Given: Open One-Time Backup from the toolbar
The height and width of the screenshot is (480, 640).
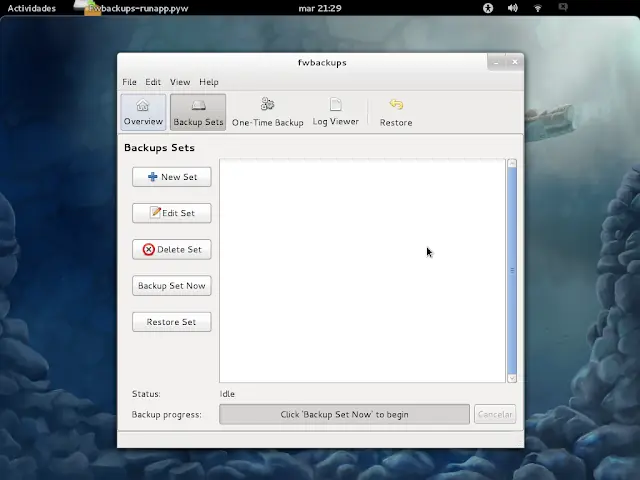Looking at the screenshot, I should (267, 112).
